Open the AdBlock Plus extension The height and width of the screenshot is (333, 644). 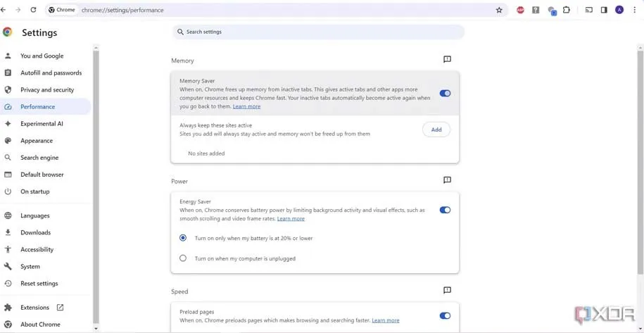pyautogui.click(x=521, y=10)
